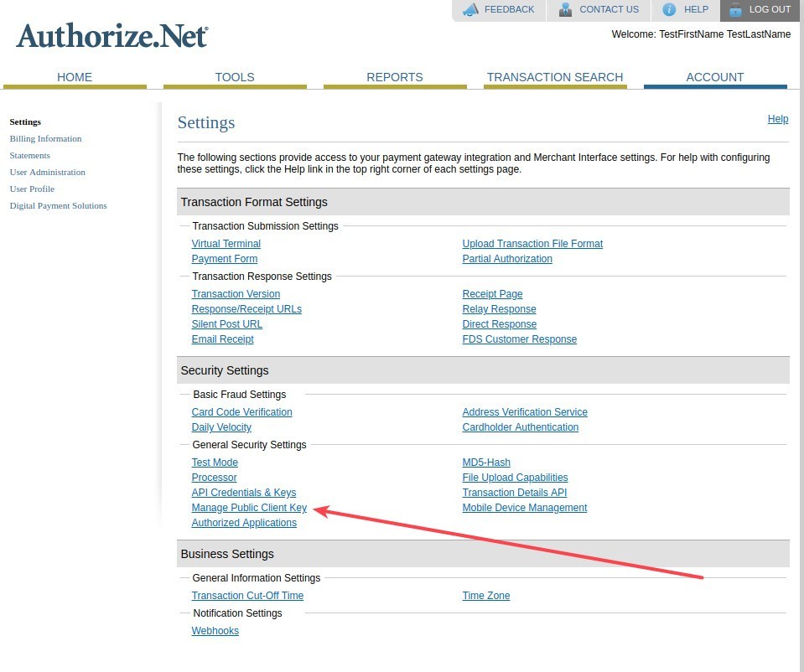This screenshot has height=672, width=804.
Task: Open the Card Code Verification link
Action: tap(242, 412)
